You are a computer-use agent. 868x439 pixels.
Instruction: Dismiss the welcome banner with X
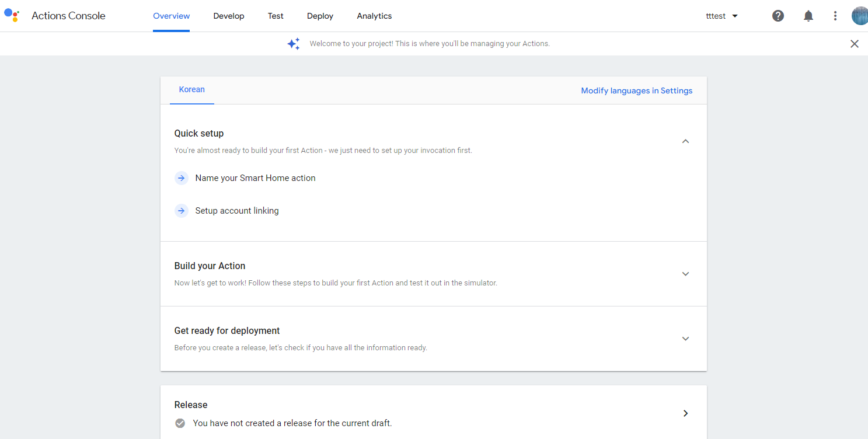pos(855,44)
